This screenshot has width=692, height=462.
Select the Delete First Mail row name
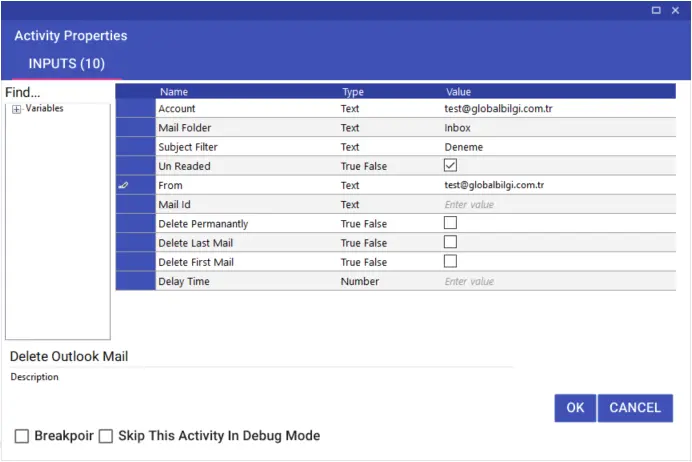point(196,262)
